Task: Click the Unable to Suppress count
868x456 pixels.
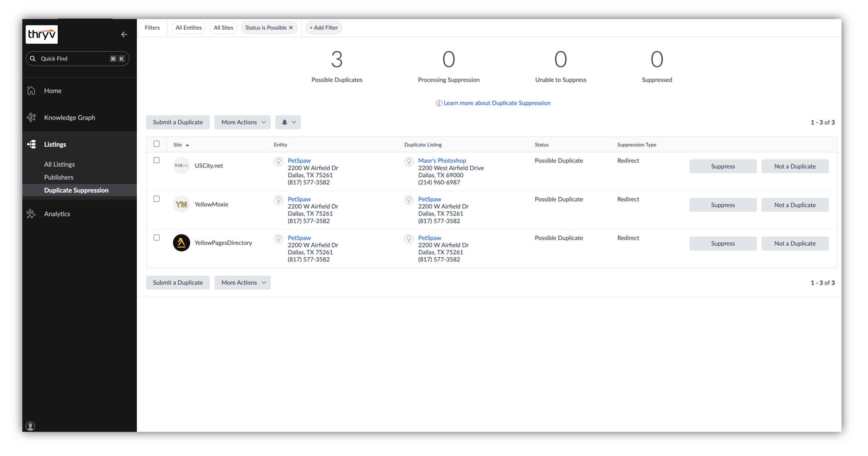Action: click(x=561, y=60)
